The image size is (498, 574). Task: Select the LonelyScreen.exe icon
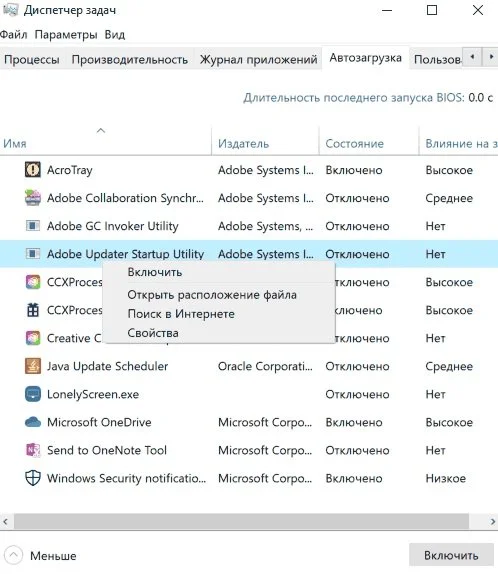(x=33, y=394)
